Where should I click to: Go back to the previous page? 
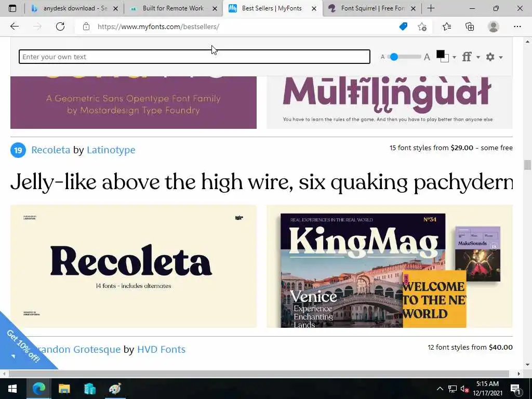point(14,26)
